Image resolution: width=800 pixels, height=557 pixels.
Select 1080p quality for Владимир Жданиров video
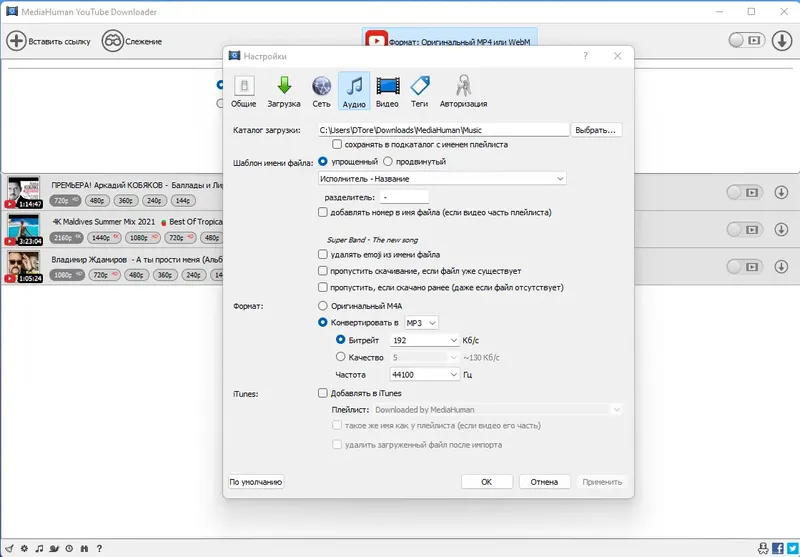pyautogui.click(x=66, y=275)
